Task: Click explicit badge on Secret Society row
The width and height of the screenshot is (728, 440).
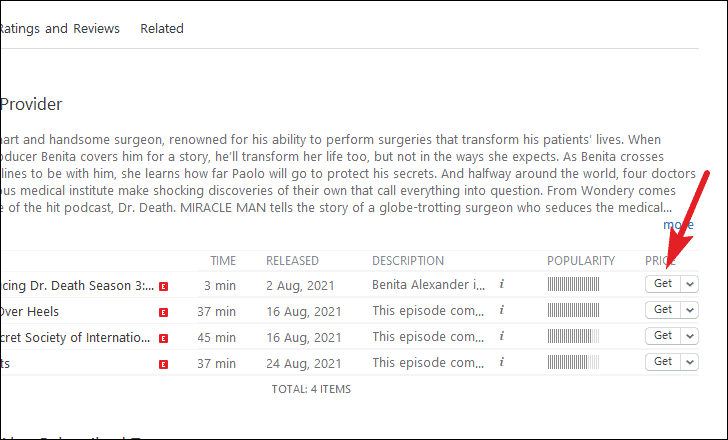Action: [x=163, y=339]
